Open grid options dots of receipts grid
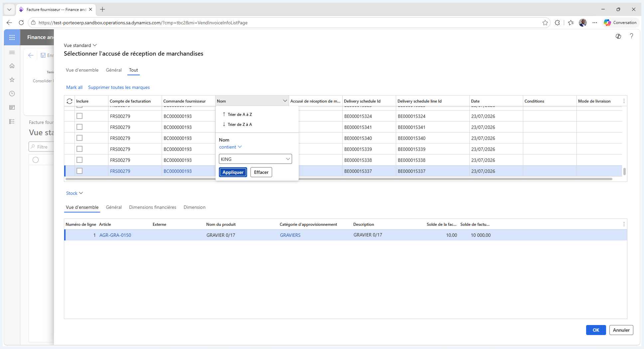The image size is (644, 349). point(624,101)
